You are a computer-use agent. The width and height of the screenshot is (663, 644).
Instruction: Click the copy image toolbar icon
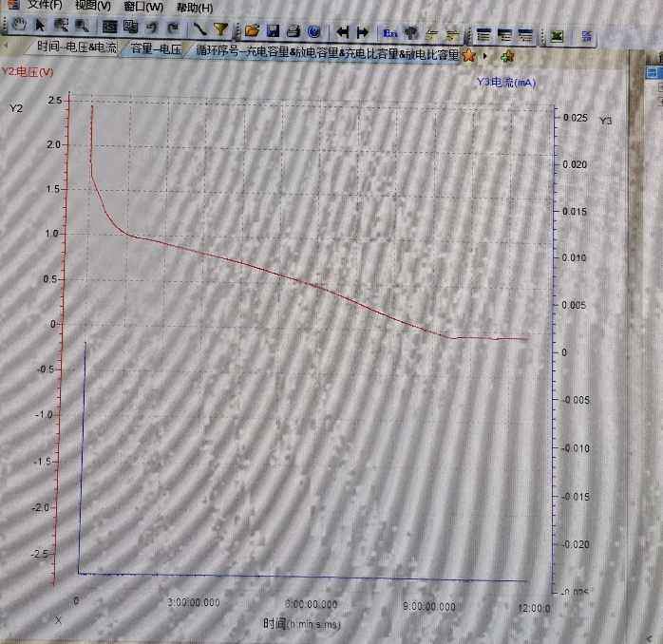[x=110, y=27]
